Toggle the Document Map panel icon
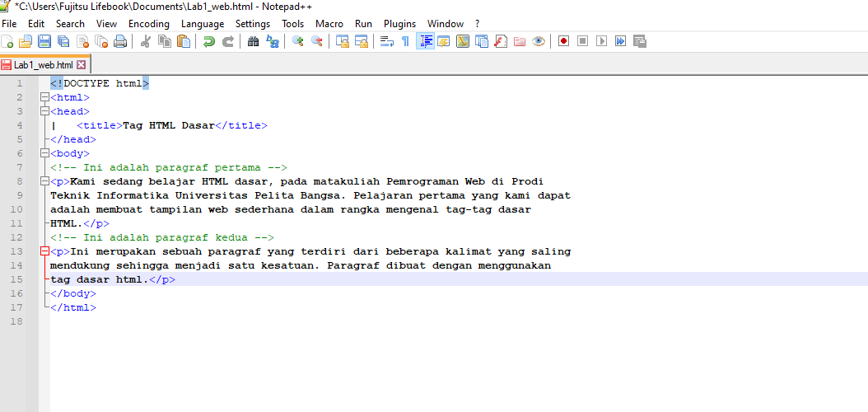The image size is (868, 412). tap(462, 41)
